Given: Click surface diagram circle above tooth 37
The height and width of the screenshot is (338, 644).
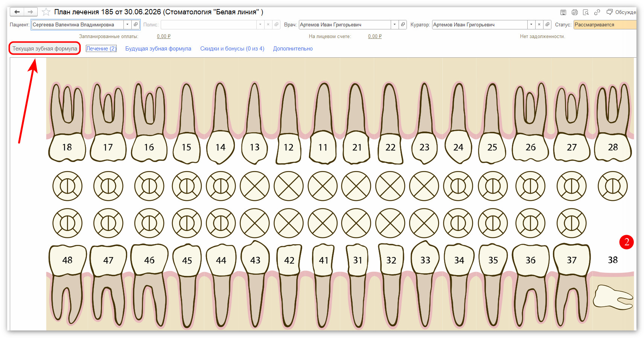Looking at the screenshot, I should [572, 223].
